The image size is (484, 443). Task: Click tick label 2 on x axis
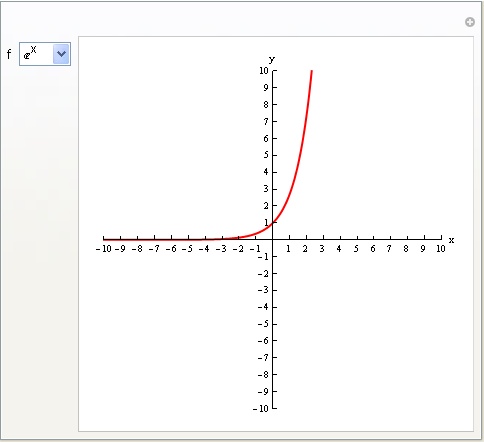point(305,249)
